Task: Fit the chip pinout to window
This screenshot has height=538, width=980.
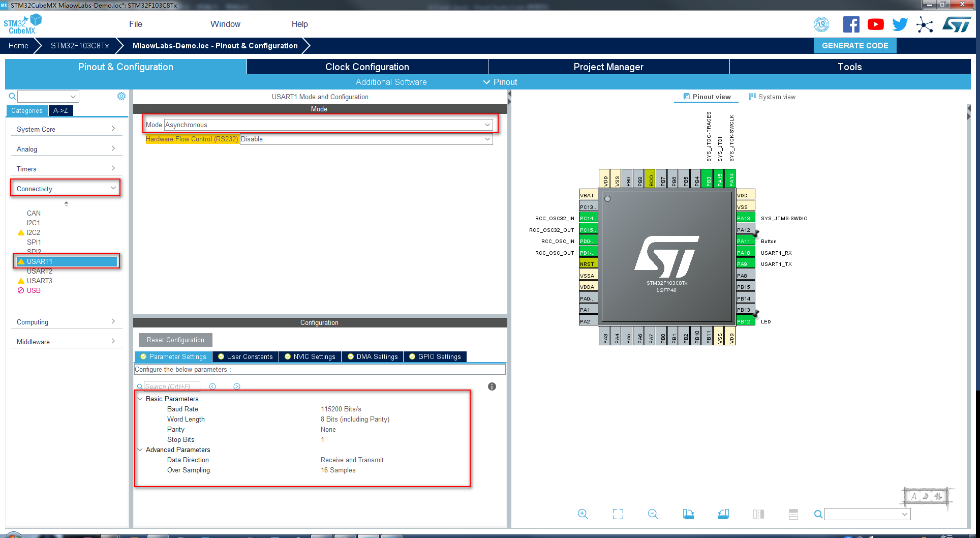Action: 618,514
